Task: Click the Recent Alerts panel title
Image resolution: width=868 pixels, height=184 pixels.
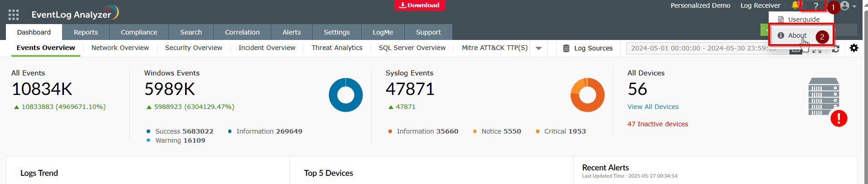Action: coord(605,168)
